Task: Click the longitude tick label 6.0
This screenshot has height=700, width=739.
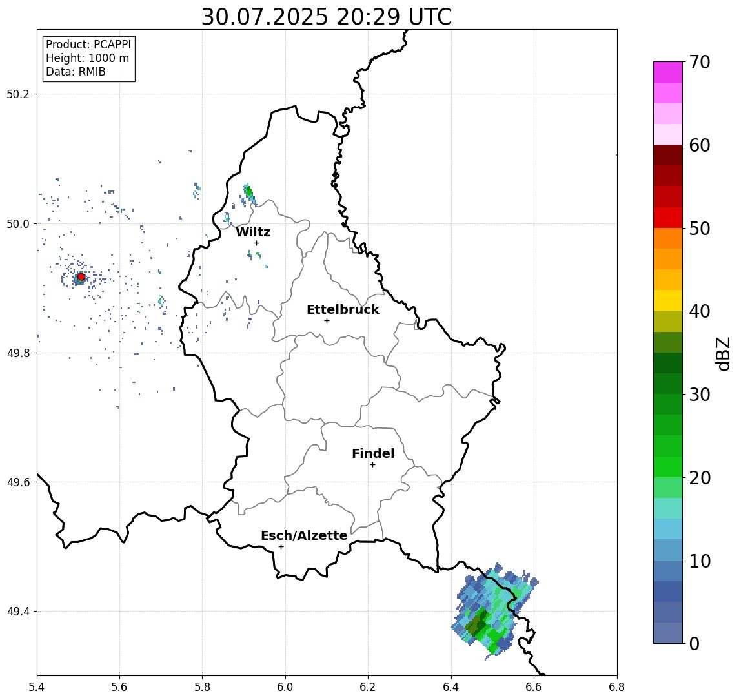Action: [x=285, y=686]
